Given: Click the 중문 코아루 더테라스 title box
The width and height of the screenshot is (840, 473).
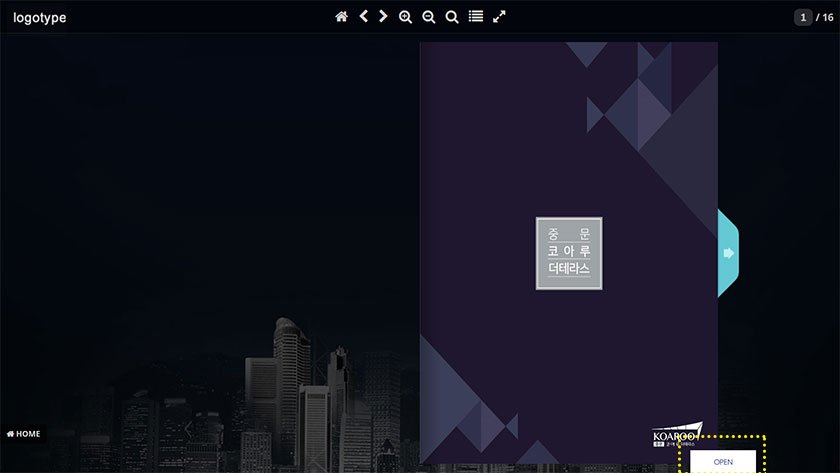Looking at the screenshot, I should 569,253.
